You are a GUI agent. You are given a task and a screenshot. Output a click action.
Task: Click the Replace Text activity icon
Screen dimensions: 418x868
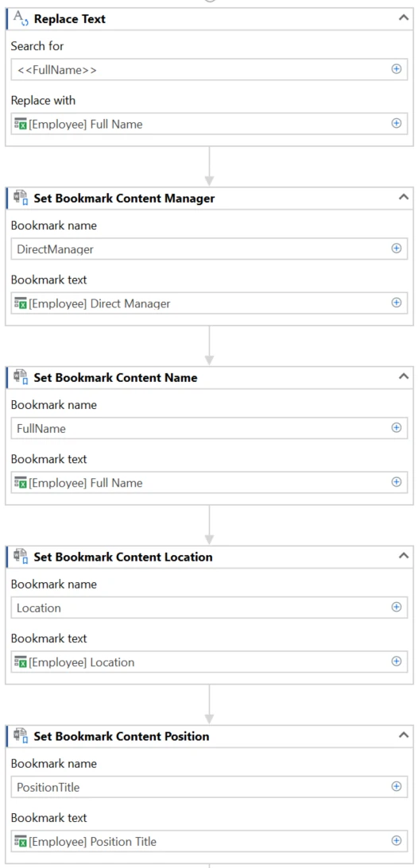(x=21, y=19)
